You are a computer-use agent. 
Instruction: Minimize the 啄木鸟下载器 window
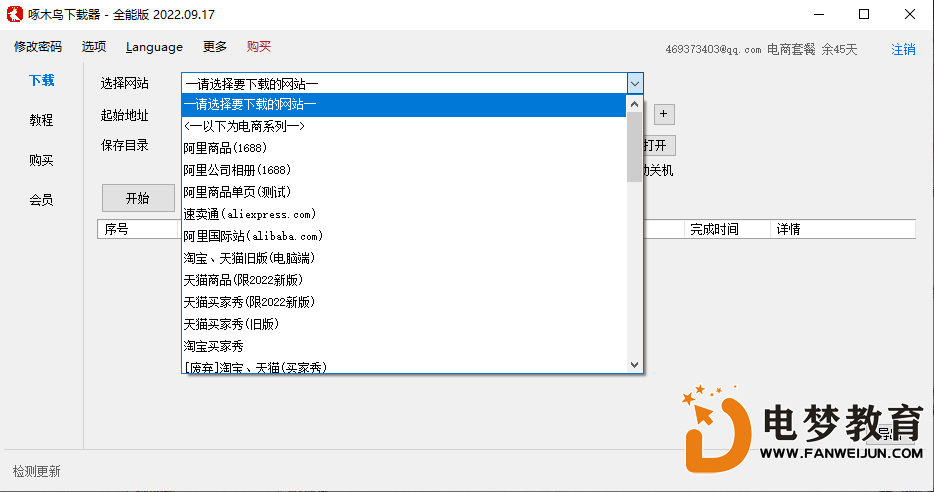pos(819,14)
